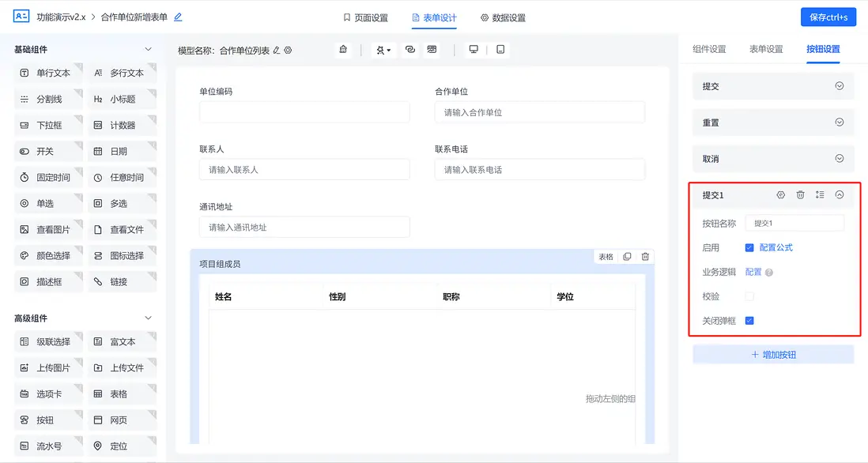This screenshot has width=868, height=463.
Task: Click the link association icon in toolbar
Action: [x=409, y=49]
